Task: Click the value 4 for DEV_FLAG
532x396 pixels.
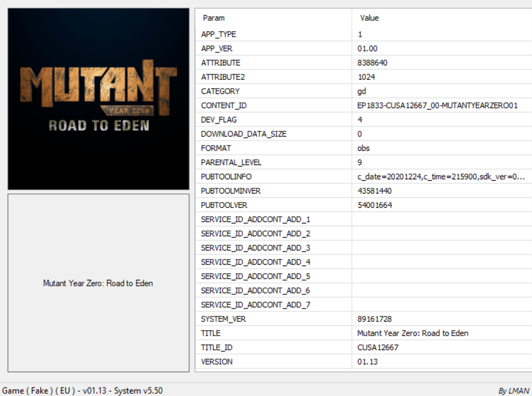Action: click(360, 120)
